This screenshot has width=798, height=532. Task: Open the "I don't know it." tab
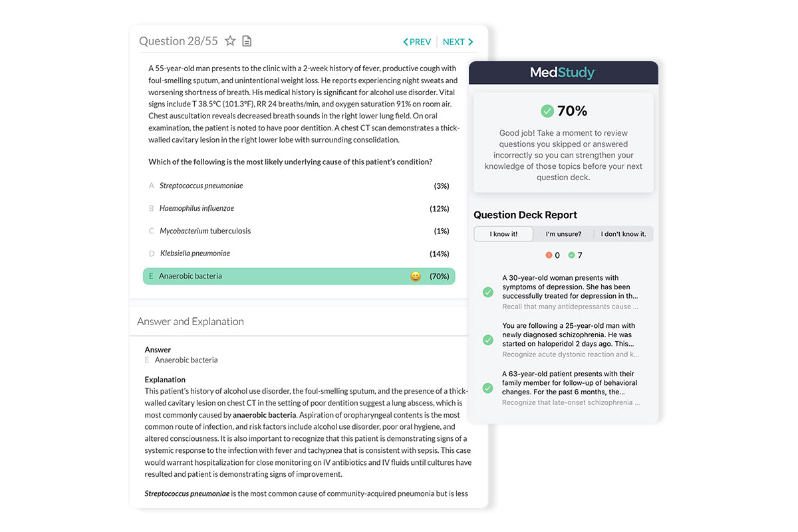point(623,234)
